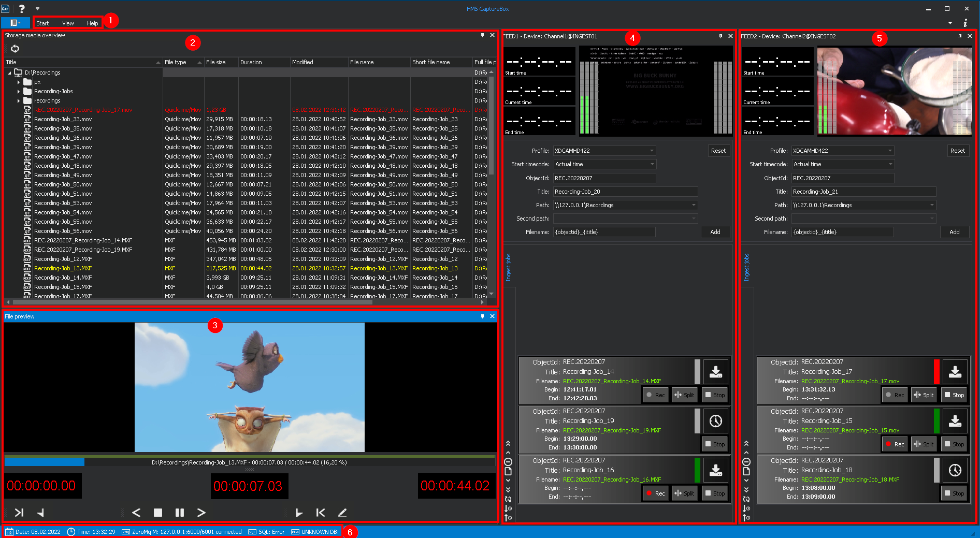Click the pencil edit icon in preview

342,513
